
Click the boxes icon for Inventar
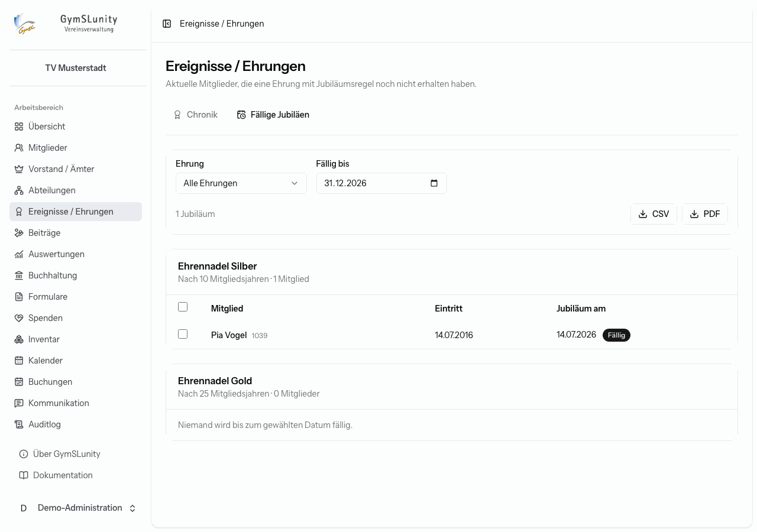pos(19,339)
